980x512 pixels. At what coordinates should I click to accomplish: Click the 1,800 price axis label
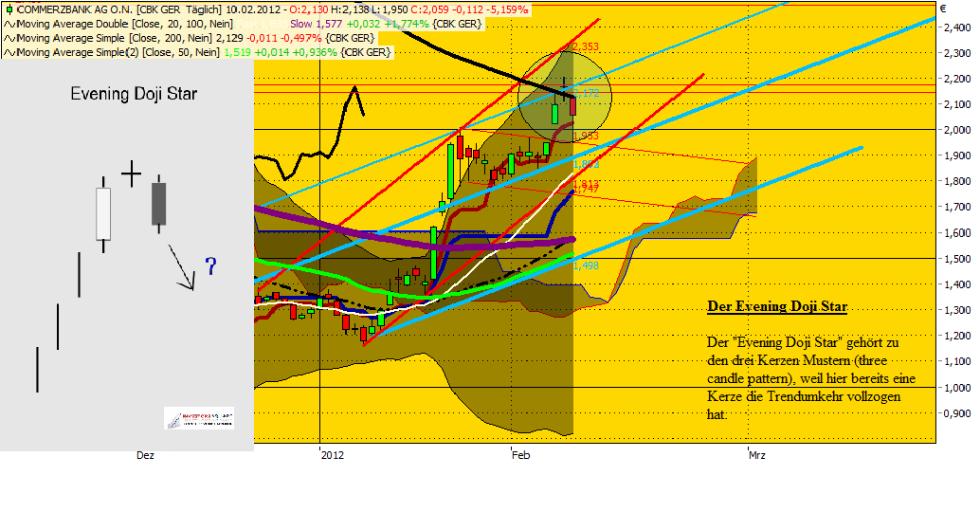coord(958,181)
